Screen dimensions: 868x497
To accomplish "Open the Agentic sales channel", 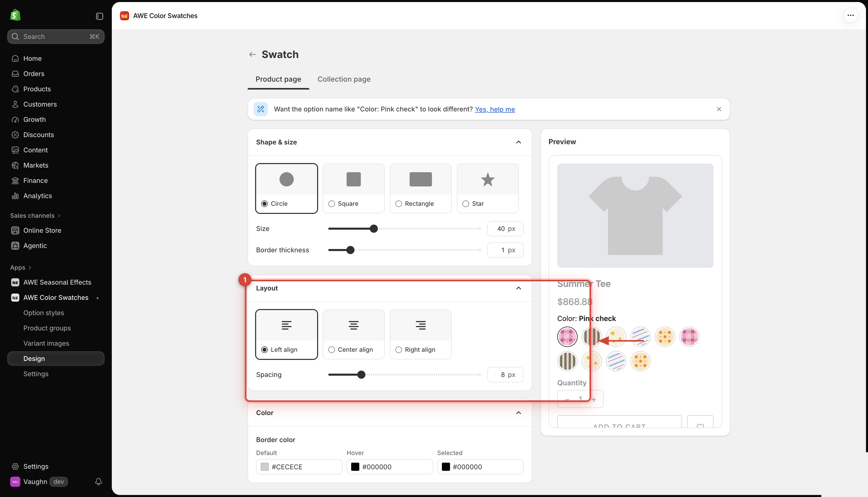I will [56, 246].
